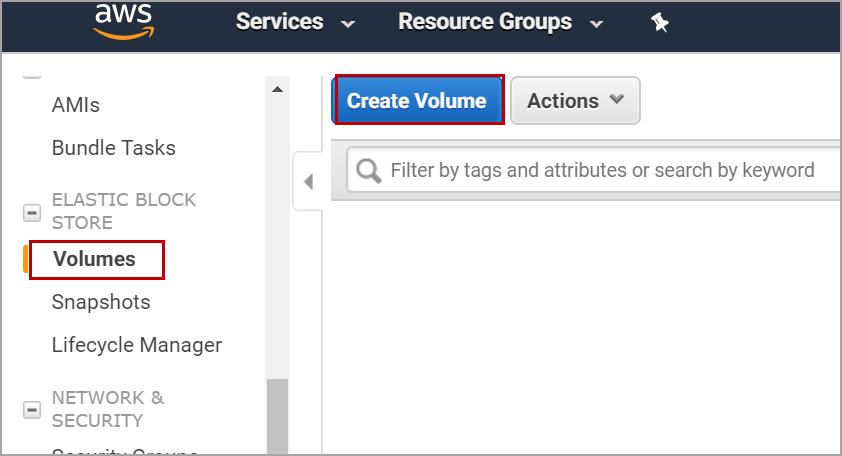Toggle the topmost sidebar section collapse box
Screen dimensions: 842x456
(32, 73)
